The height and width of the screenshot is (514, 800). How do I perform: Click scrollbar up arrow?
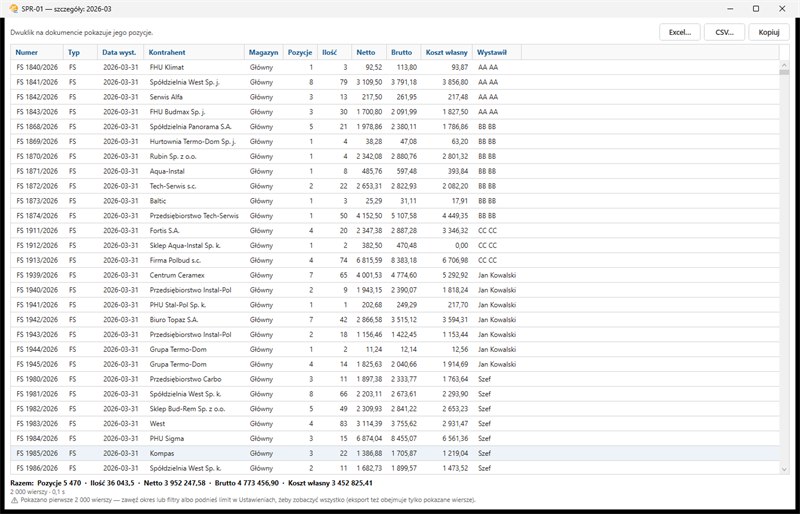coord(784,64)
